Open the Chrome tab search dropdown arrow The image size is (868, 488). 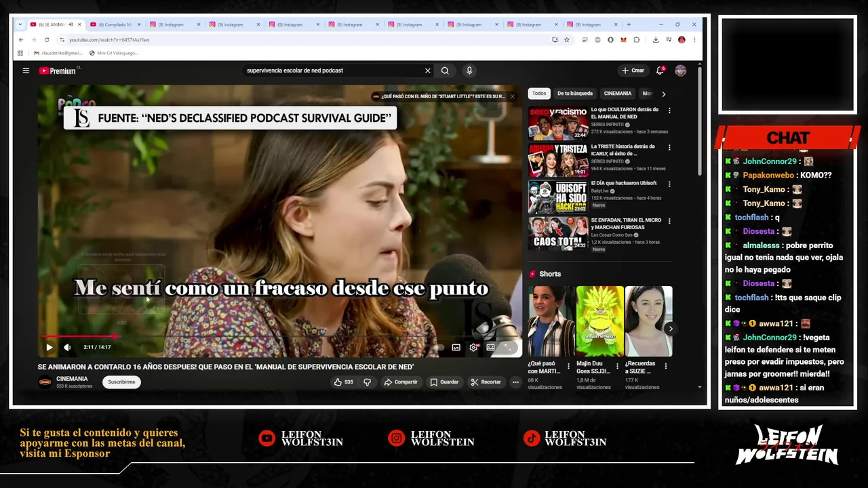pos(20,24)
